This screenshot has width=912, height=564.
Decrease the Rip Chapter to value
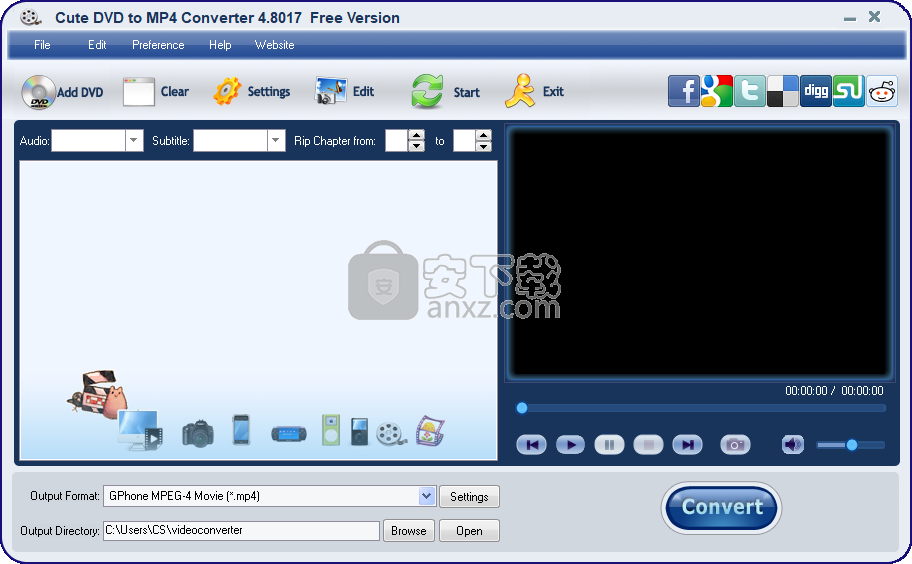(x=484, y=146)
